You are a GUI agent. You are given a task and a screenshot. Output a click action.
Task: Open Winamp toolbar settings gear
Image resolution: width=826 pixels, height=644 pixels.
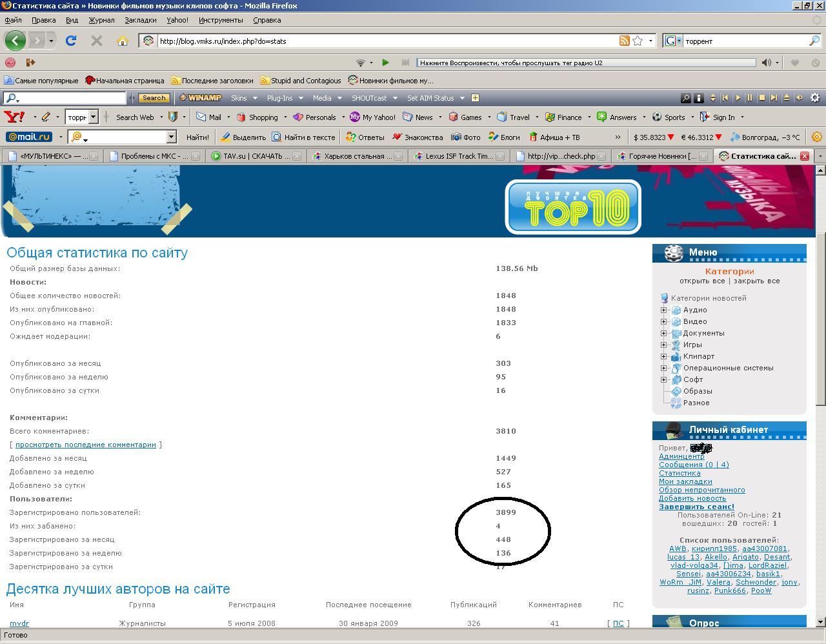tap(815, 98)
